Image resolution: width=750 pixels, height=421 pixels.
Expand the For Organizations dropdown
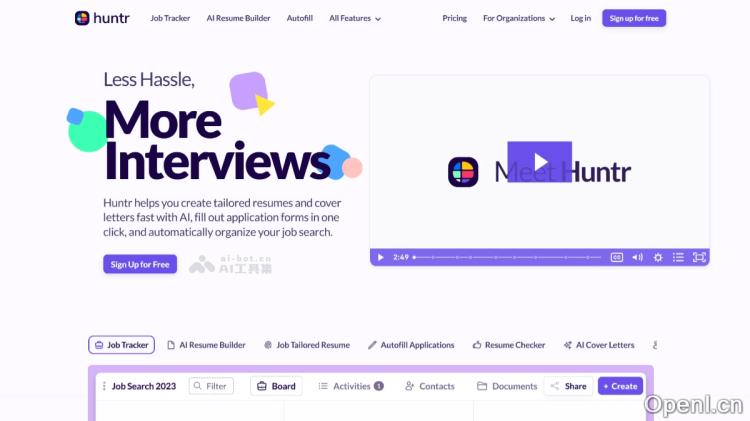point(519,18)
